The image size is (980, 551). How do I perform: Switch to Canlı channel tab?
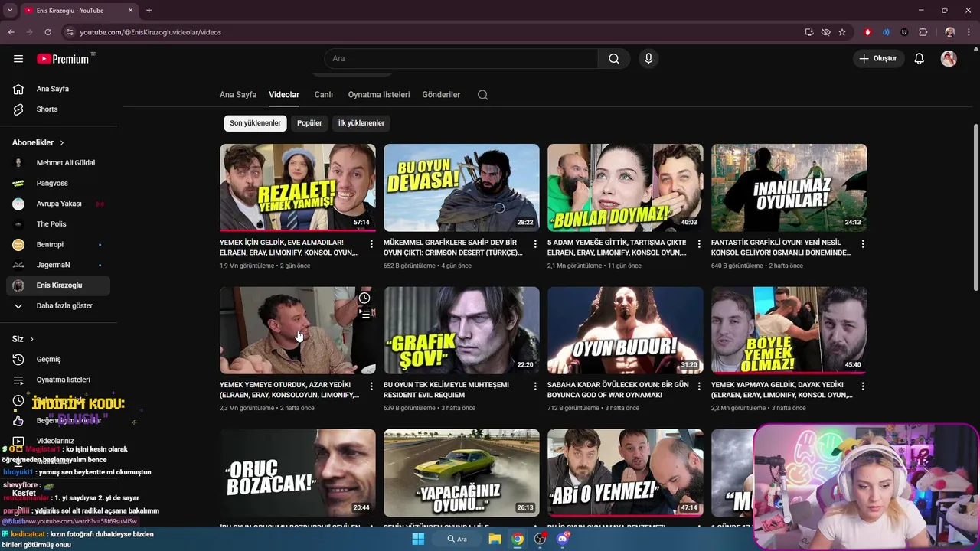coord(324,95)
